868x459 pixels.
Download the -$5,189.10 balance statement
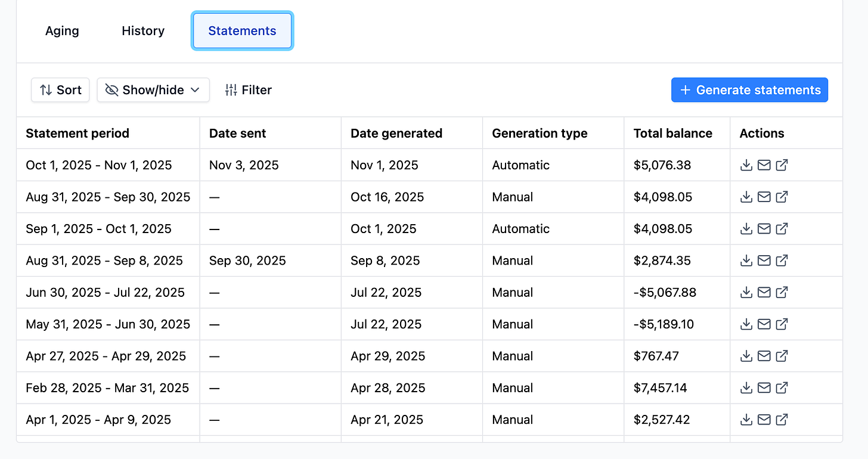(746, 324)
